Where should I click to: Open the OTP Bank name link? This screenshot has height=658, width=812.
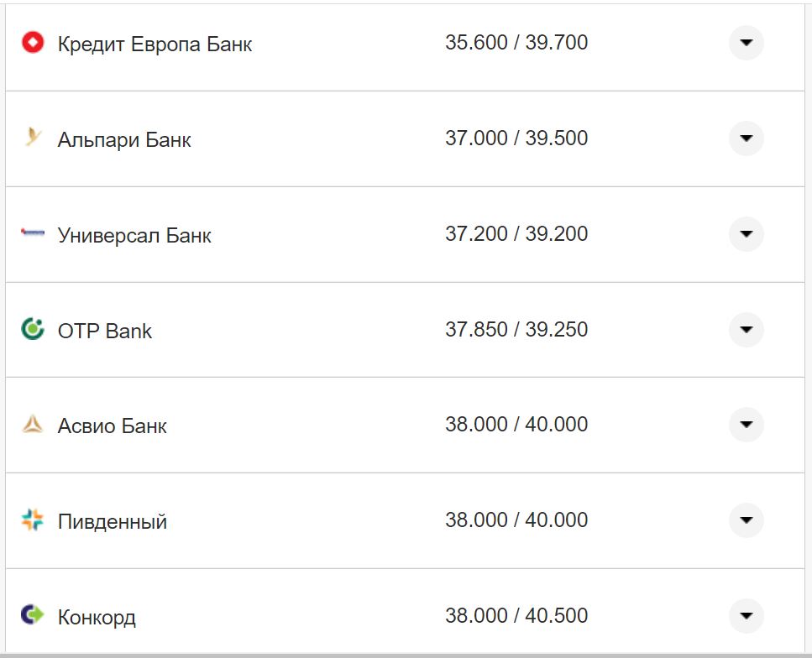105,331
